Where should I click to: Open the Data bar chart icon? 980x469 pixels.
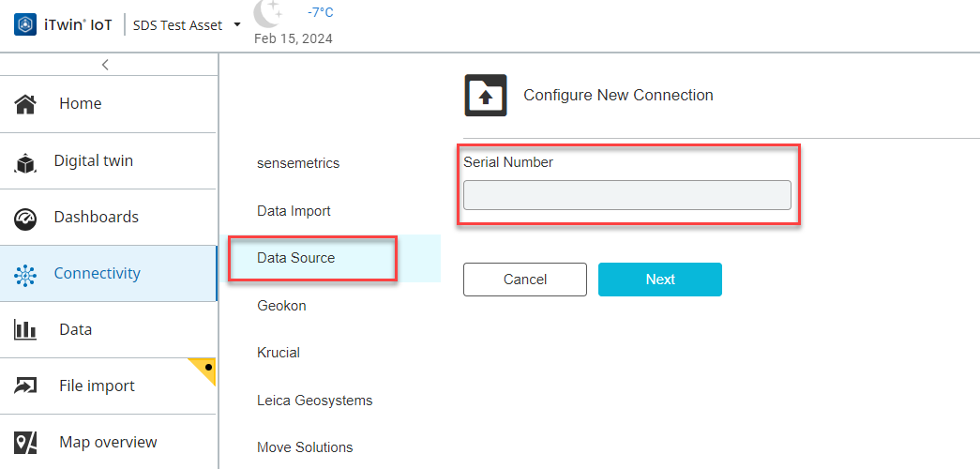(25, 330)
